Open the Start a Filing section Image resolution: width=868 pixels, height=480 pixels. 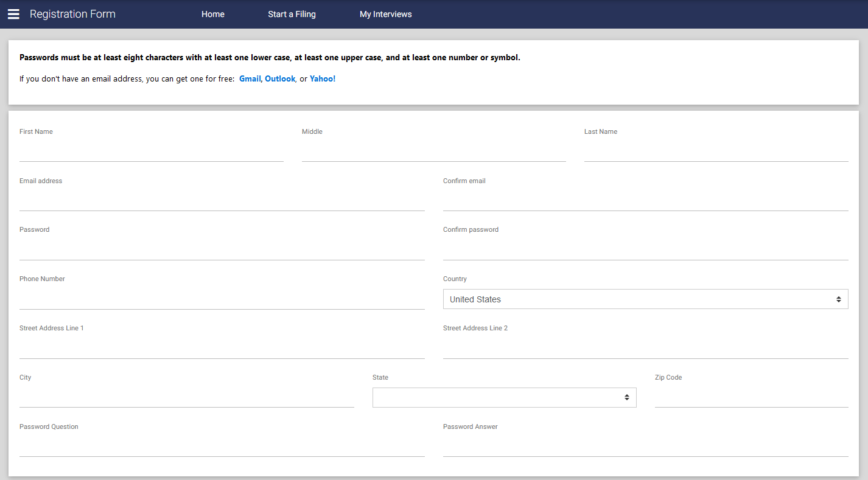pos(292,14)
